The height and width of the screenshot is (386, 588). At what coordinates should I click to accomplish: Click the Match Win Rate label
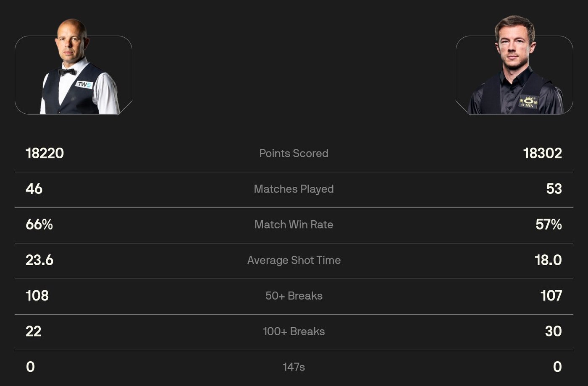pyautogui.click(x=294, y=225)
